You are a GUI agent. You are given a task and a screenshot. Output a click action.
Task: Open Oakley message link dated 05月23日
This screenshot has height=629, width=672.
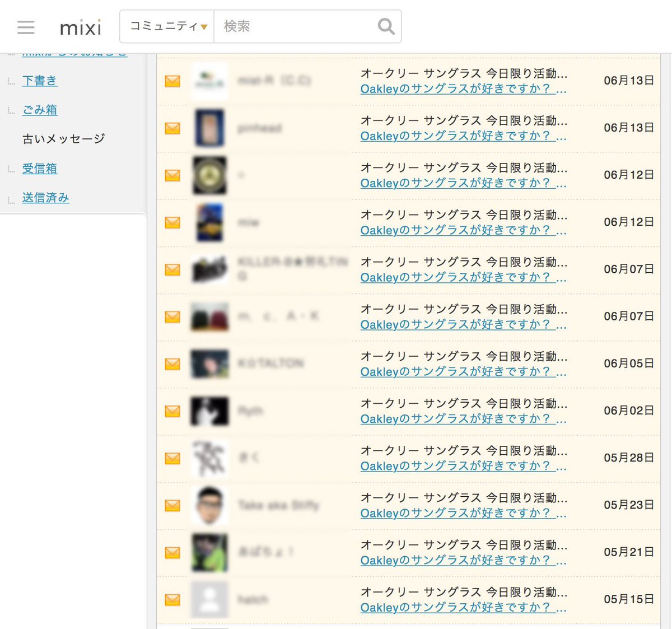[x=463, y=513]
